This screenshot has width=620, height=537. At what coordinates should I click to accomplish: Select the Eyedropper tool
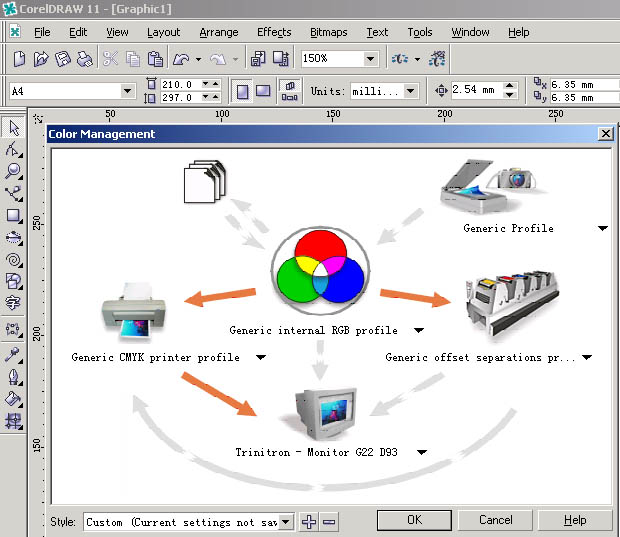(14, 355)
